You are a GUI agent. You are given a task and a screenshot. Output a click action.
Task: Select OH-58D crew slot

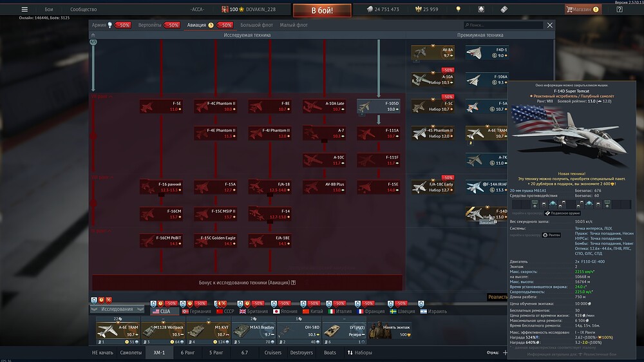pos(299,332)
